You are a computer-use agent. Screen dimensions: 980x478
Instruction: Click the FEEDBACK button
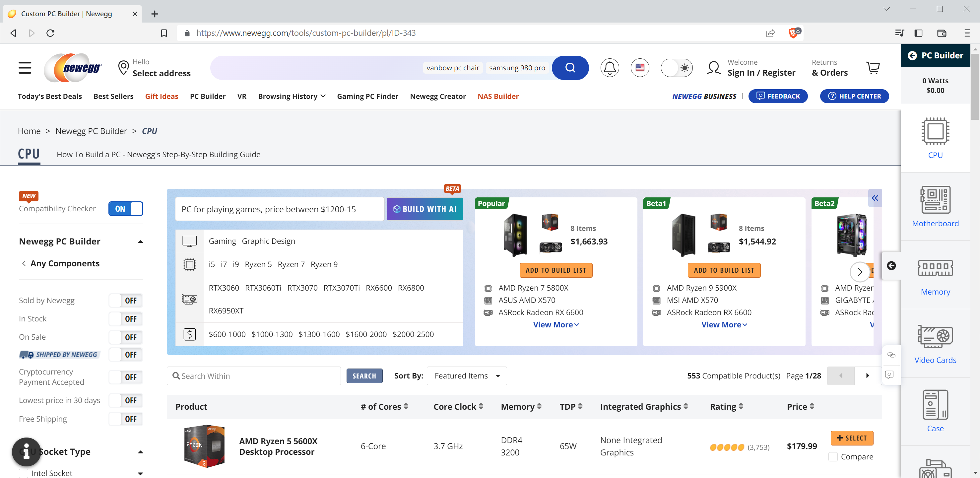pyautogui.click(x=778, y=96)
